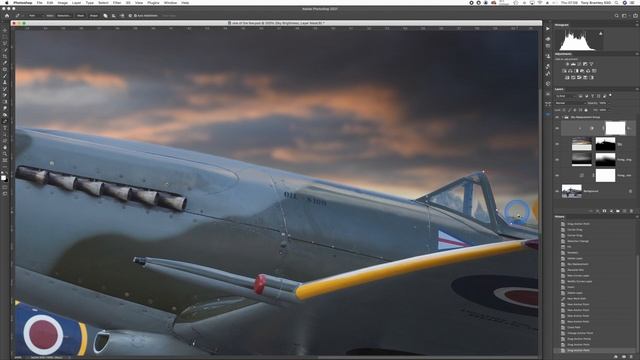Image resolution: width=640 pixels, height=360 pixels.
Task: Select the Rectangular Marquee tool
Action: 5,37
